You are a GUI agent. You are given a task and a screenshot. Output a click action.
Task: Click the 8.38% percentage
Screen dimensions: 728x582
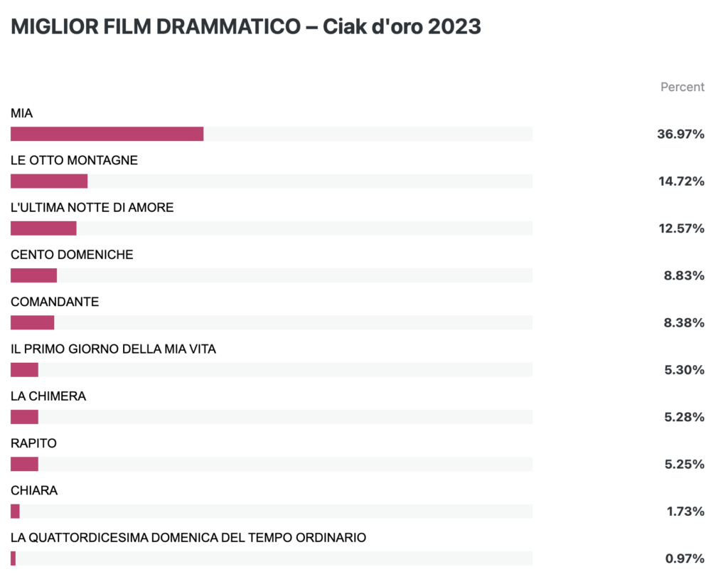click(684, 323)
